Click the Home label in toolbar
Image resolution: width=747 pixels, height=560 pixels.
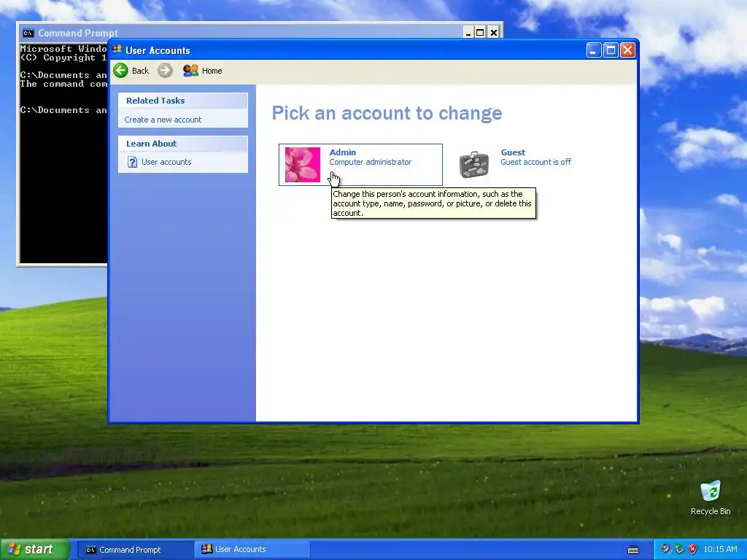[212, 71]
